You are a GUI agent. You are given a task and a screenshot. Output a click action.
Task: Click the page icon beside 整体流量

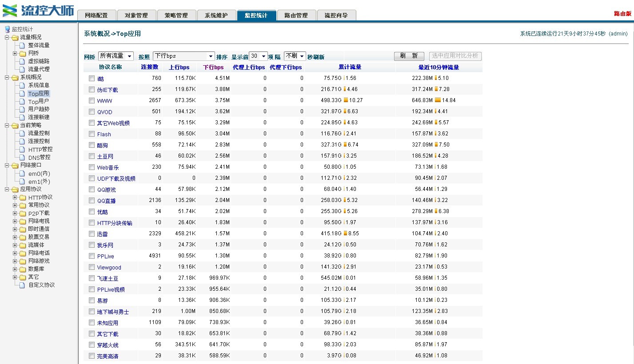tap(23, 45)
